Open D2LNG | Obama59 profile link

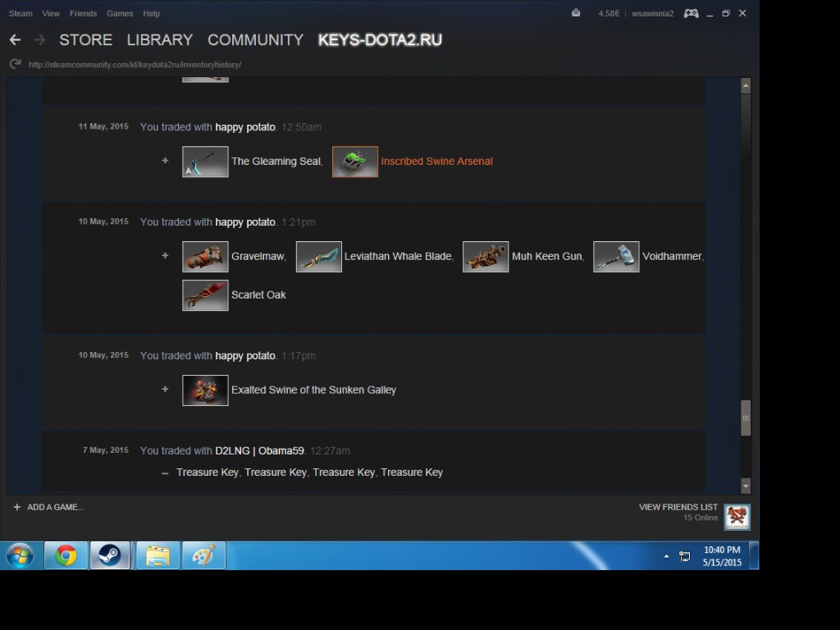point(259,450)
